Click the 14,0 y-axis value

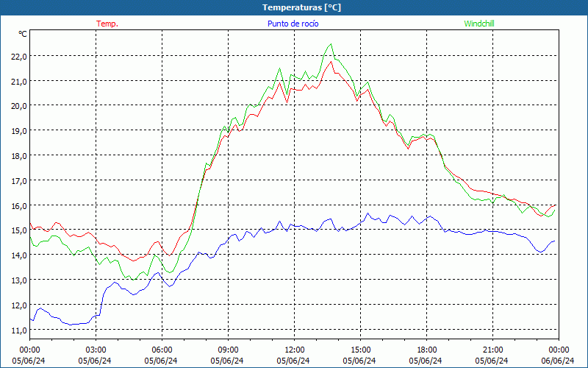pos(19,255)
